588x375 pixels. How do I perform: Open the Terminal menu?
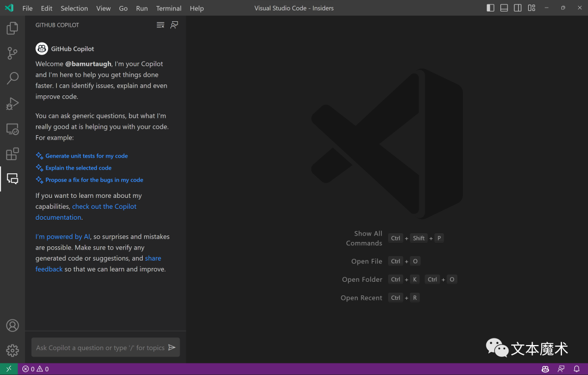click(x=169, y=8)
